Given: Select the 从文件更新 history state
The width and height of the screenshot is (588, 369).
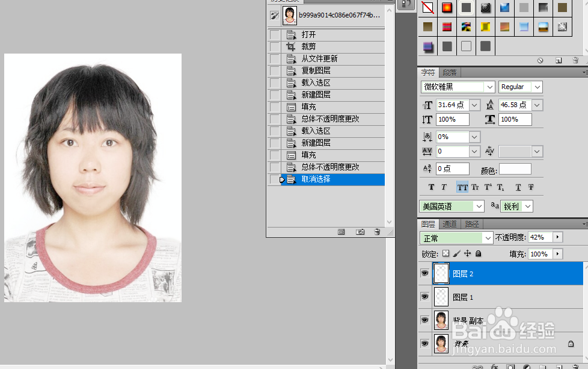Looking at the screenshot, I should click(x=333, y=58).
